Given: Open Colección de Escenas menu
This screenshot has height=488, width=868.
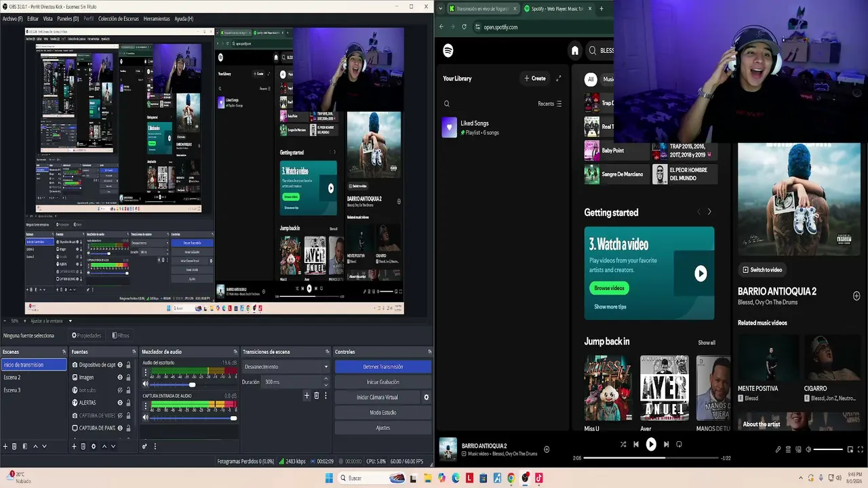Looking at the screenshot, I should point(119,19).
